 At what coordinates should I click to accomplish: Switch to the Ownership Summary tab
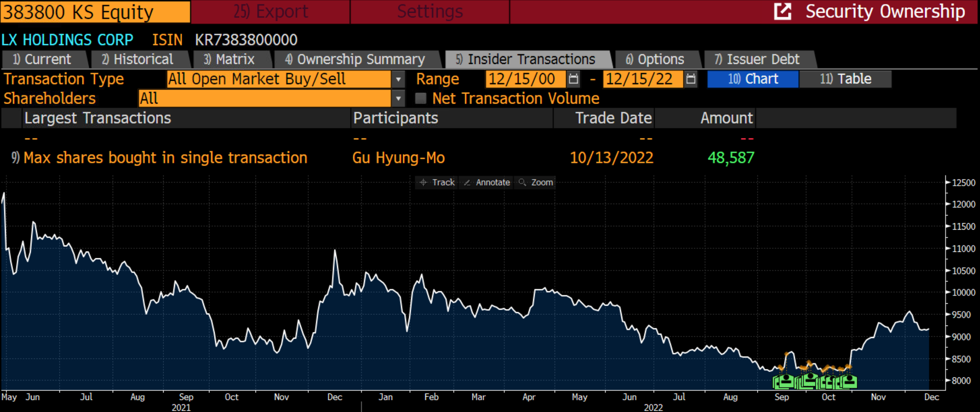pyautogui.click(x=355, y=59)
